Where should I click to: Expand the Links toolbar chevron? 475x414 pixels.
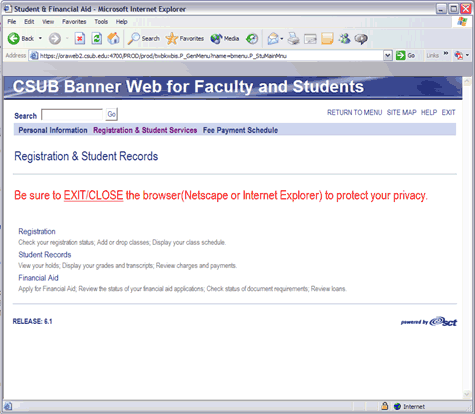[446, 54]
